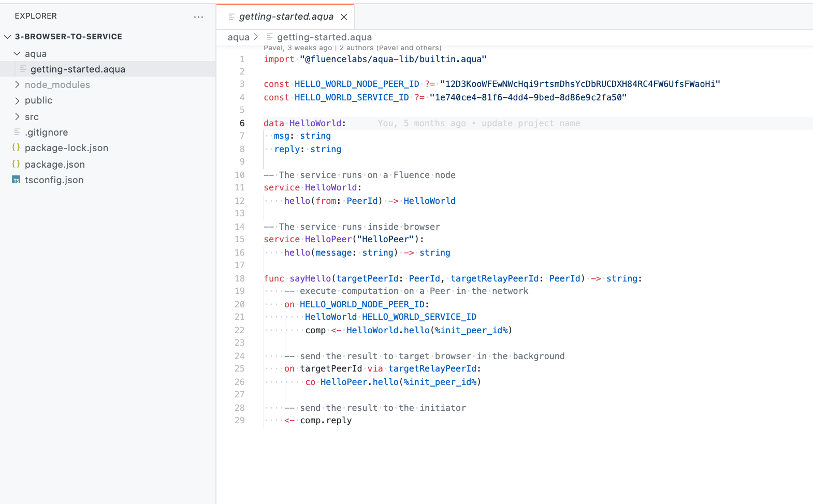The image size is (813, 504).
Task: Click the inline blame 'update project name' annotation
Action: tap(531, 123)
